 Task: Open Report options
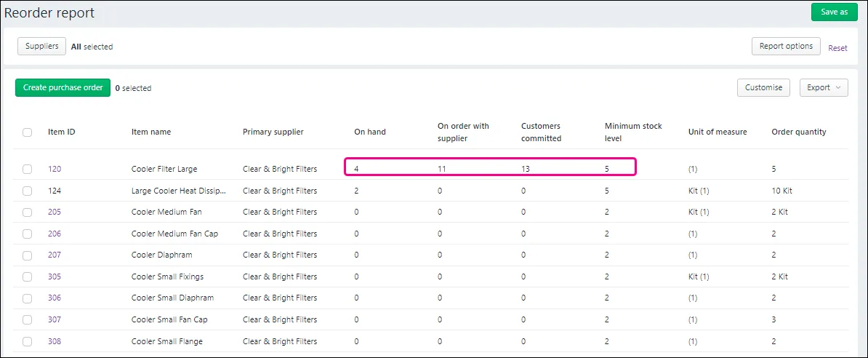786,46
